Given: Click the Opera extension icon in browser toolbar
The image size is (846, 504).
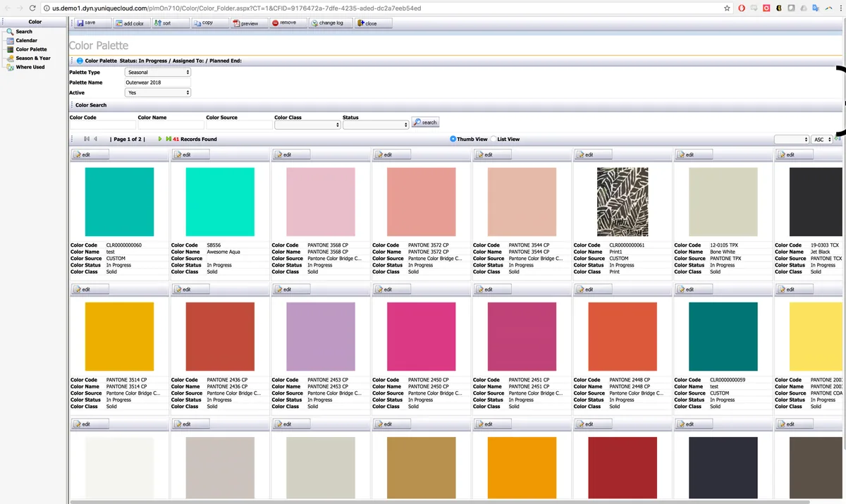Looking at the screenshot, I should [742, 8].
